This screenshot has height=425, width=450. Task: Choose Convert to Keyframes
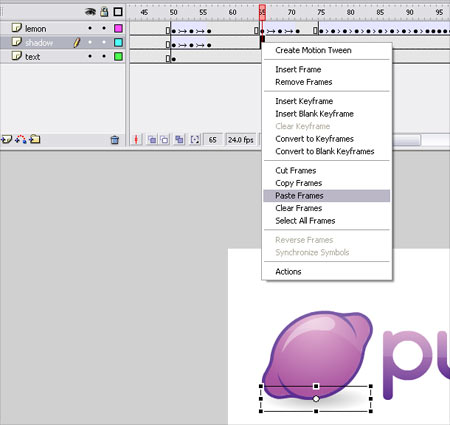[314, 139]
